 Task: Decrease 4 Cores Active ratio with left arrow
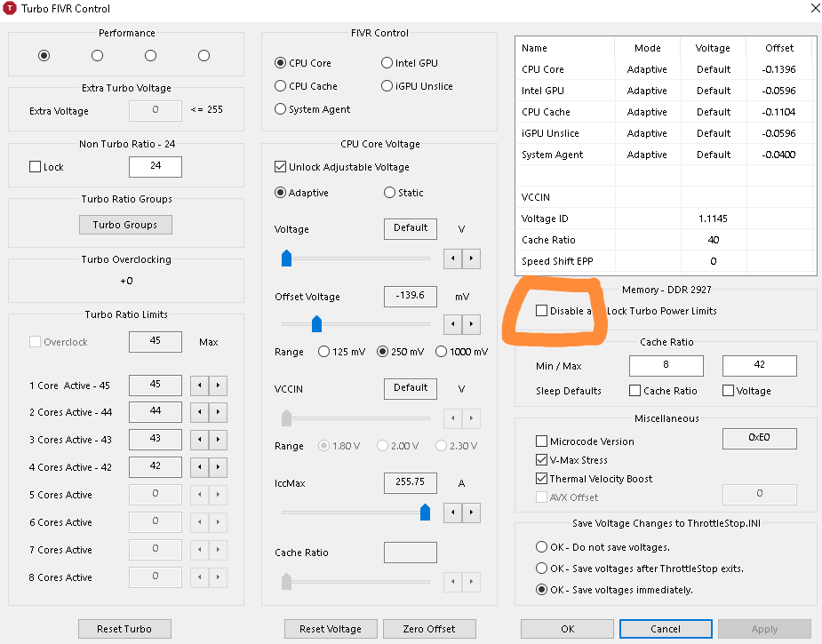(x=199, y=467)
